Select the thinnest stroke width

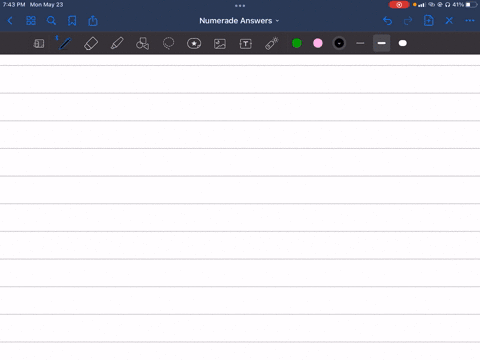(360, 43)
